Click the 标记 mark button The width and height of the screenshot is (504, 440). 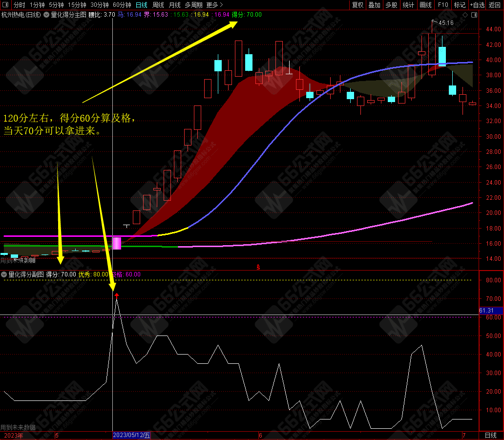460,5
